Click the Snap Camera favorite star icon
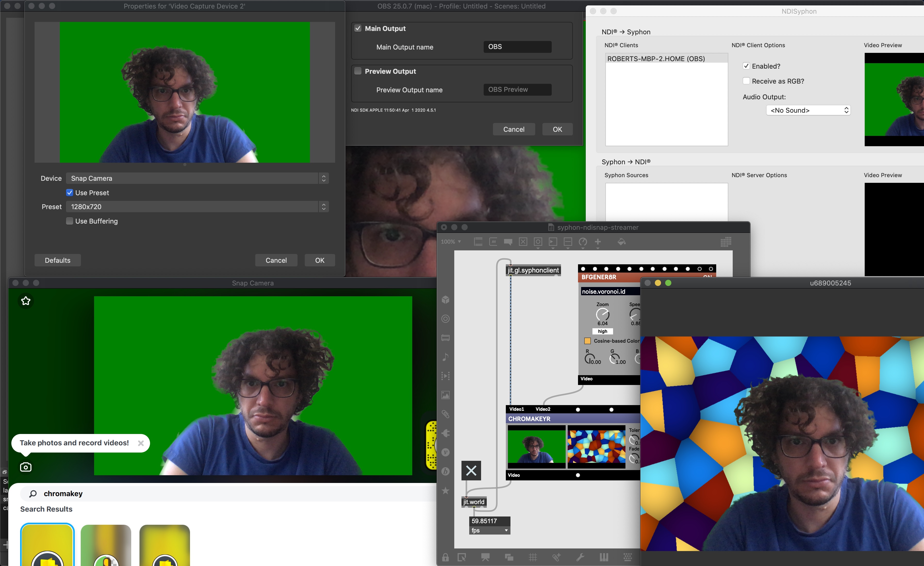 coord(26,301)
